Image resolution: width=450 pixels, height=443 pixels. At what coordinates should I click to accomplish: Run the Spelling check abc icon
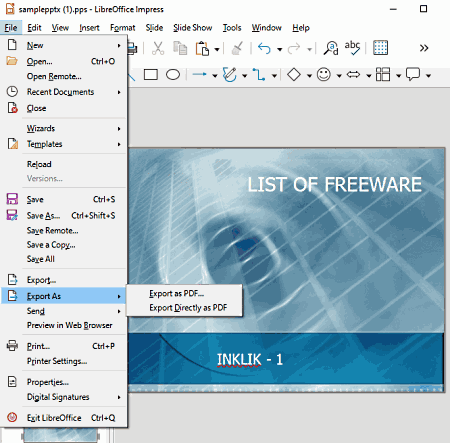352,48
